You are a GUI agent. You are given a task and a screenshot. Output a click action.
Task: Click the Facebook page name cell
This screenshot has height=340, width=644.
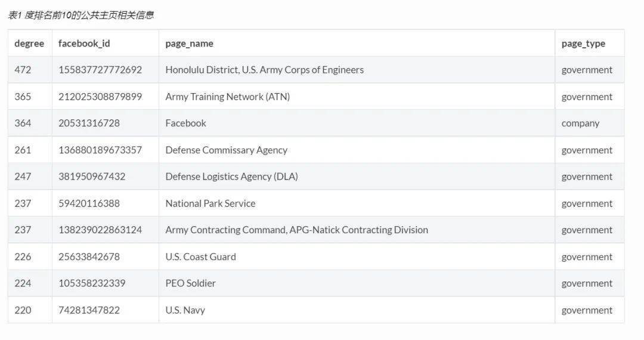[185, 123]
